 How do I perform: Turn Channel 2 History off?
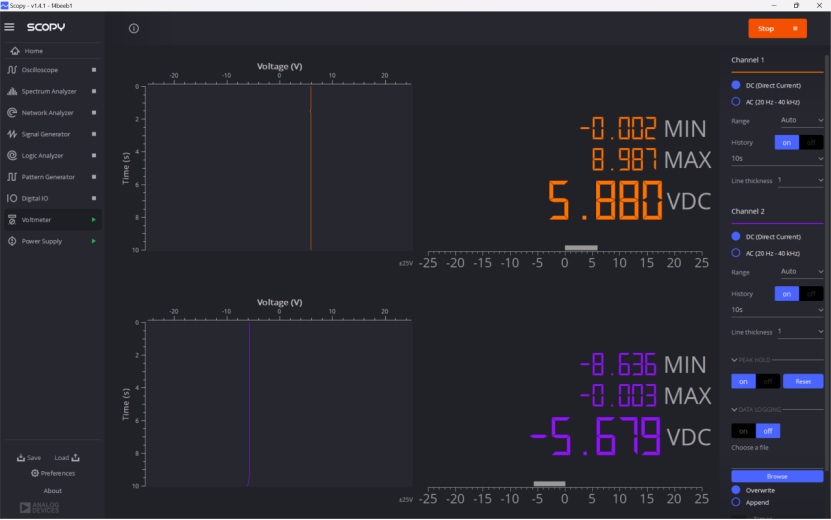pyautogui.click(x=811, y=294)
